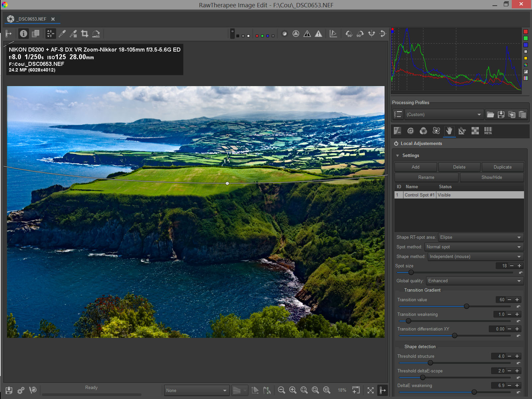Pick the white balance eyedropper tool
The width and height of the screenshot is (532, 399).
click(x=62, y=34)
